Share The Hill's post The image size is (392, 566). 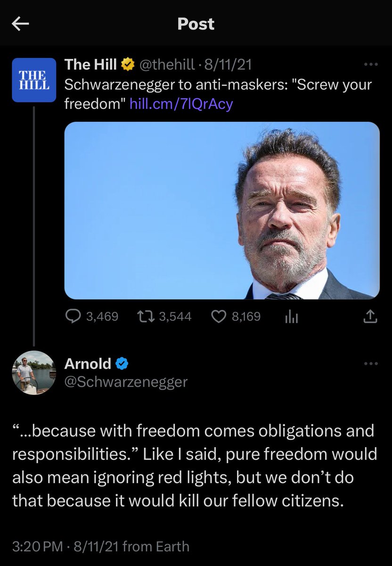(371, 316)
